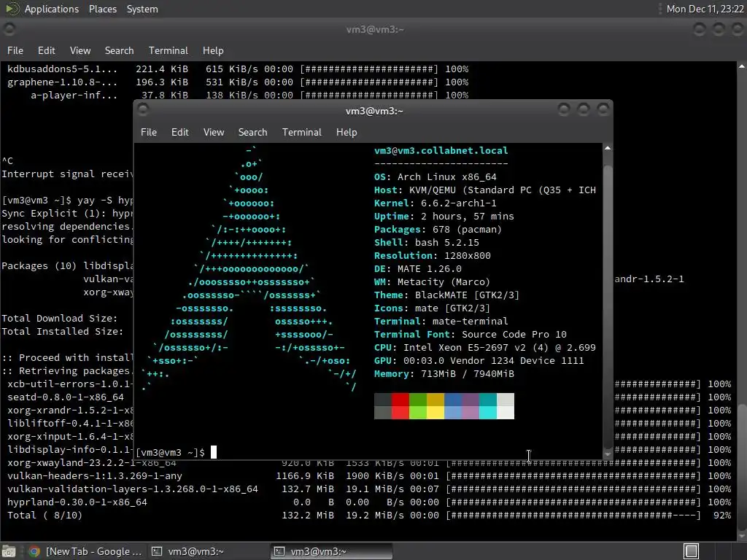The width and height of the screenshot is (747, 560).
Task: Open the Applications menu in top panel
Action: [x=52, y=9]
